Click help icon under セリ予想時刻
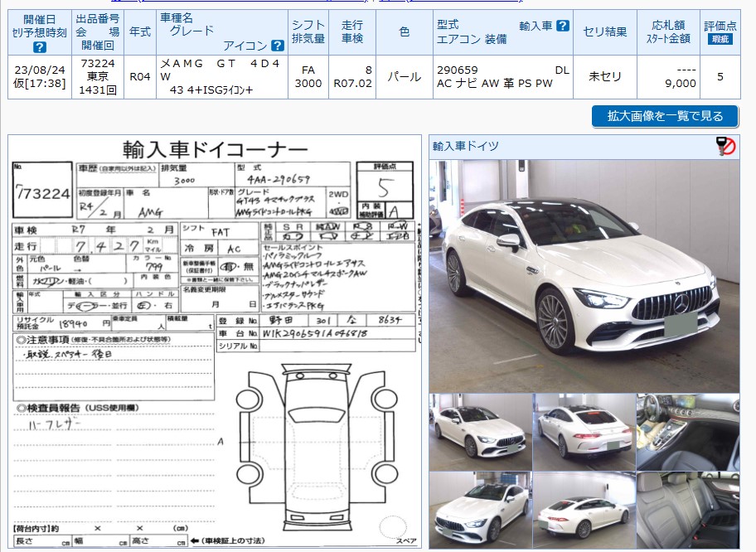The image size is (756, 552). [40, 47]
